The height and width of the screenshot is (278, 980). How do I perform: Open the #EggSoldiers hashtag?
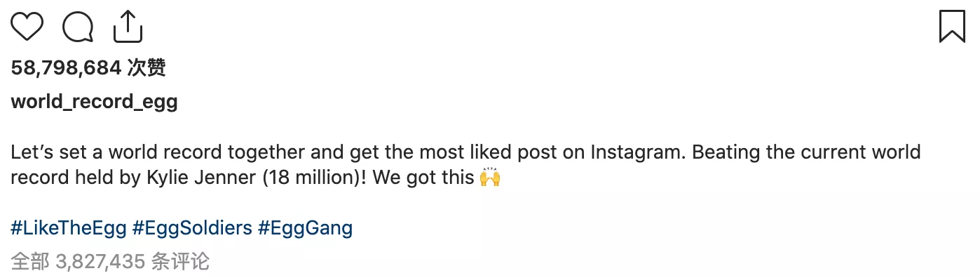192,228
